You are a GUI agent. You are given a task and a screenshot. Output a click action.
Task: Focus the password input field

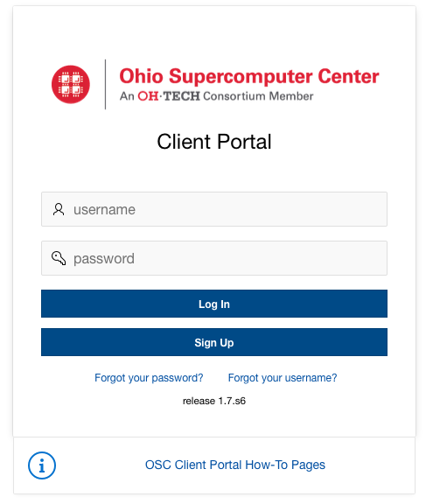214,258
